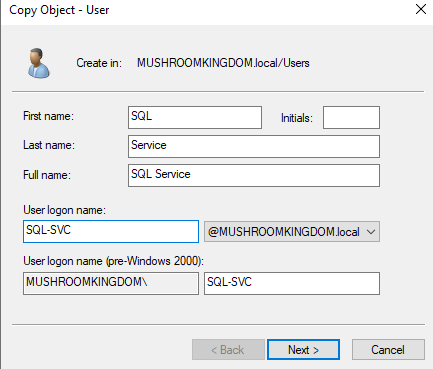Click the Last name: label
Image resolution: width=433 pixels, height=369 pixels.
(x=49, y=145)
